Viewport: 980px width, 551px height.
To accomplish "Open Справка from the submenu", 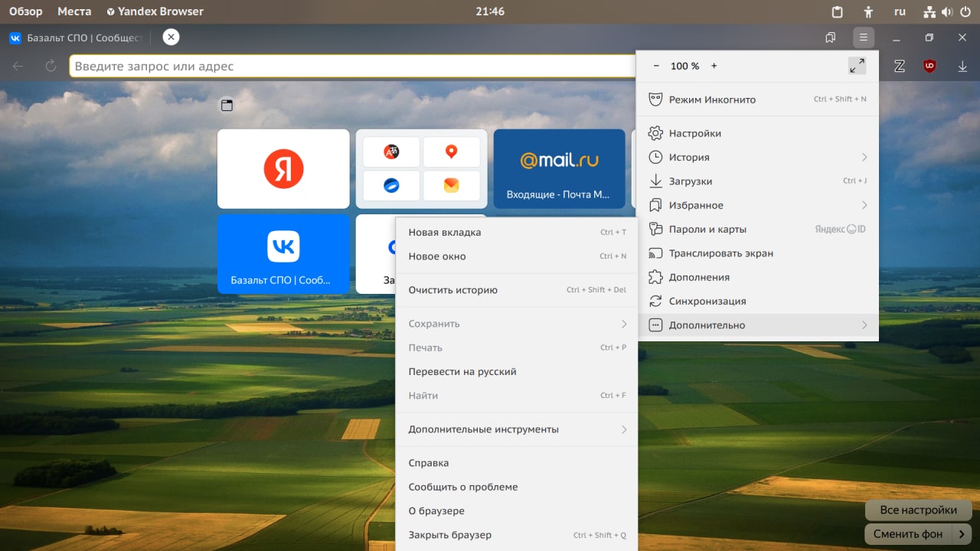I will point(517,463).
